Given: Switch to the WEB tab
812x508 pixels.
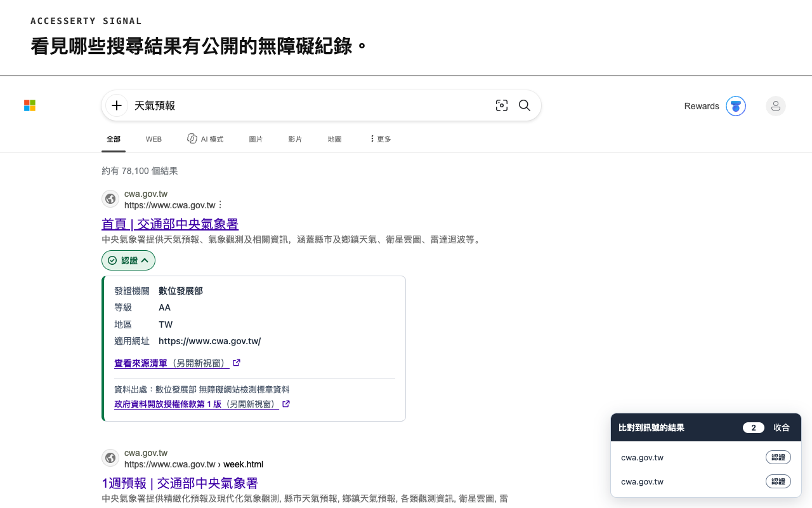Looking at the screenshot, I should [x=154, y=139].
